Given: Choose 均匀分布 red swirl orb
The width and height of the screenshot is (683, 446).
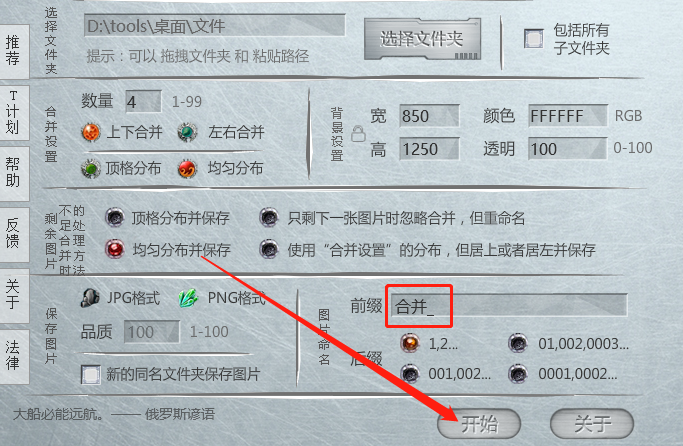Looking at the screenshot, I should [187, 169].
